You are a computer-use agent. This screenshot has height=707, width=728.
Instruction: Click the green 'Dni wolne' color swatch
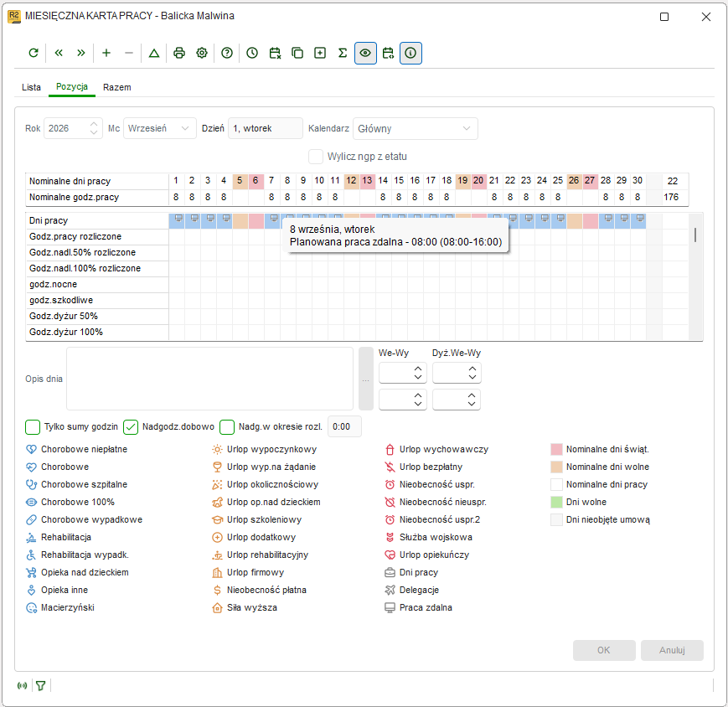[556, 503]
